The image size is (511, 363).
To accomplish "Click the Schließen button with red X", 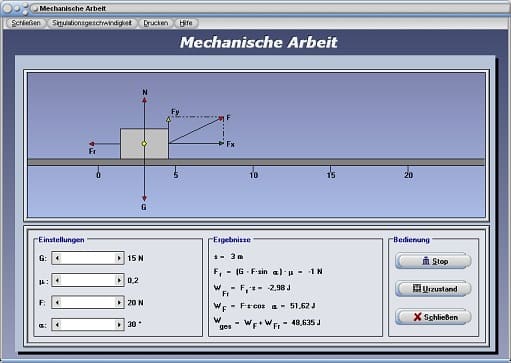I will pos(433,317).
